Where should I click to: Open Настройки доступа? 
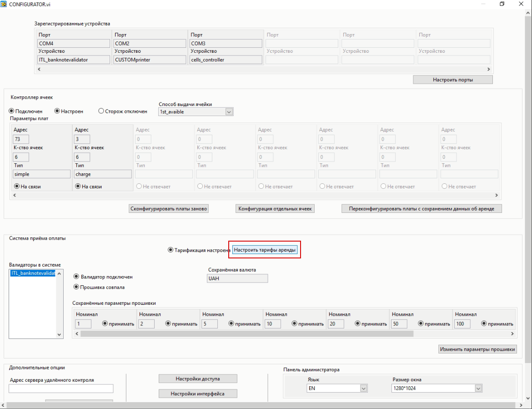[197, 379]
